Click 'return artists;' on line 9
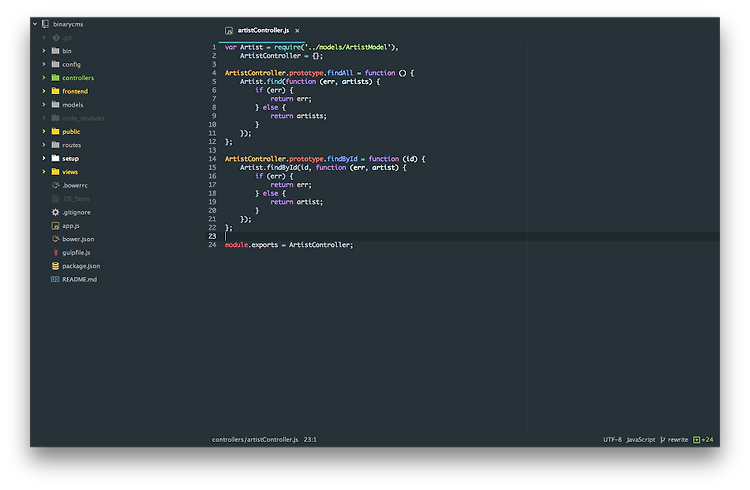Screen dimensions: 750x490 tap(298, 116)
